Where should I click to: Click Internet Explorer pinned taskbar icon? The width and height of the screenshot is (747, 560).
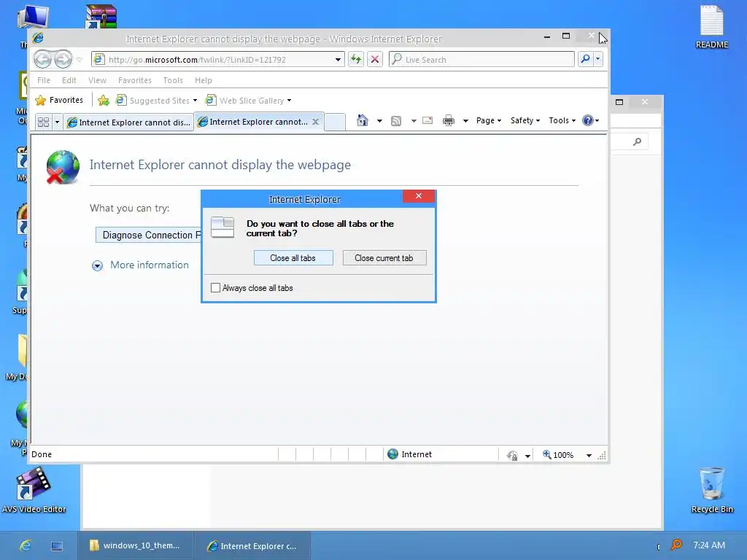[x=26, y=545]
